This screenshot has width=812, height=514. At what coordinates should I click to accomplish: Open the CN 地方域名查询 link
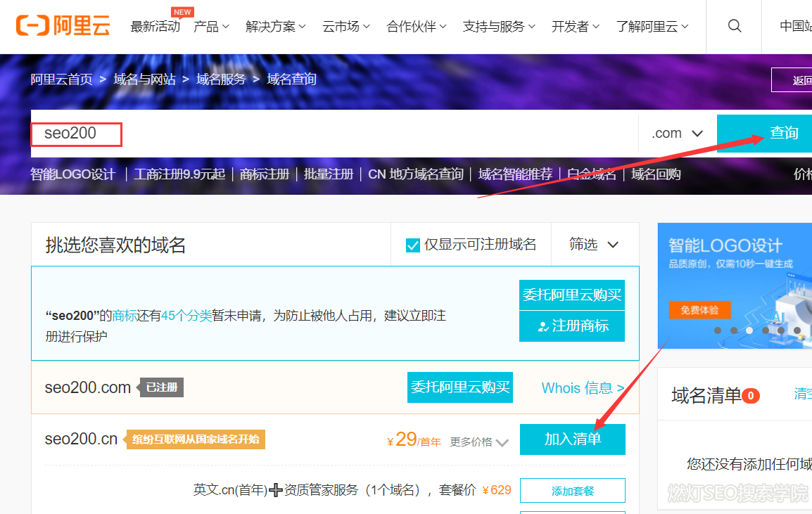416,174
